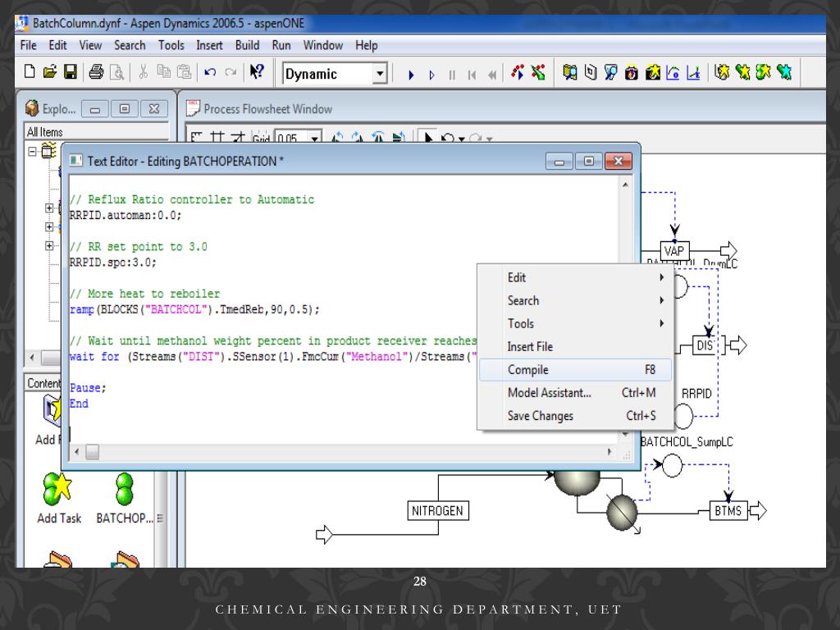Click the Copy icon in the toolbar
This screenshot has height=630, width=840.
pos(163,72)
